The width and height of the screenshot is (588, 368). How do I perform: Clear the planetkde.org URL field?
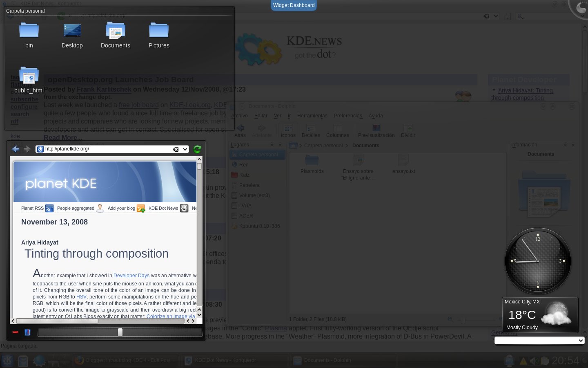click(176, 149)
